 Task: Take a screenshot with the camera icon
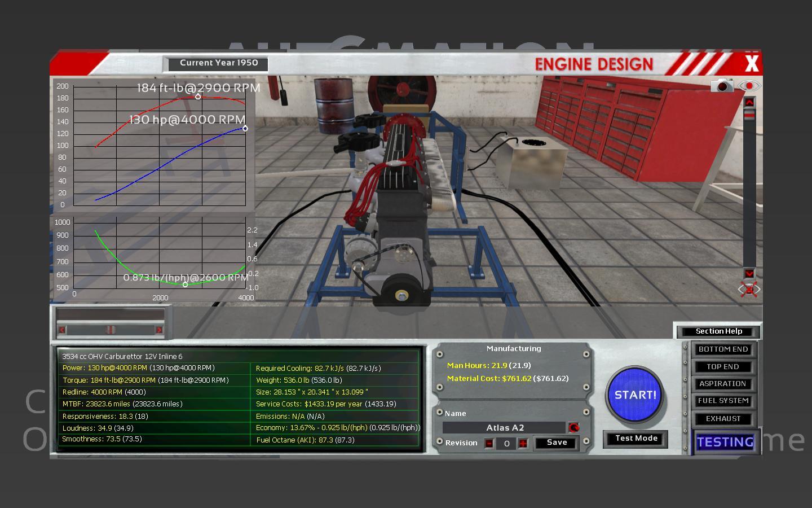722,86
